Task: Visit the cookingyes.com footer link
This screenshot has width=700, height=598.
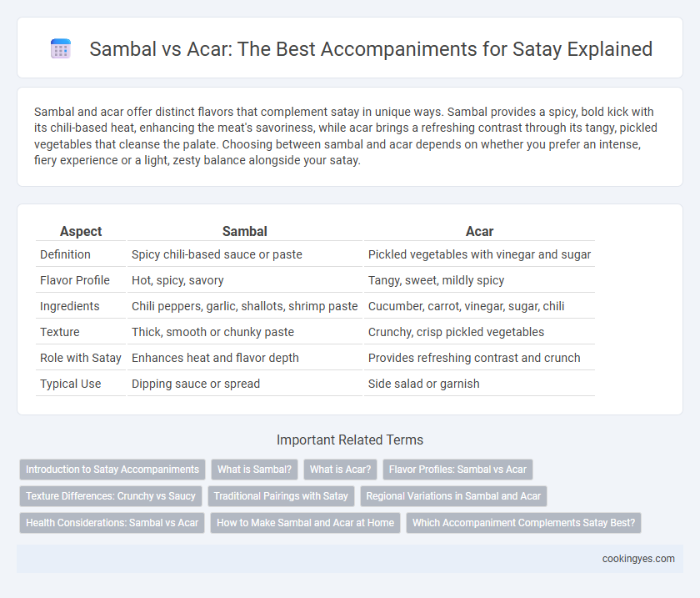Action: (x=638, y=559)
